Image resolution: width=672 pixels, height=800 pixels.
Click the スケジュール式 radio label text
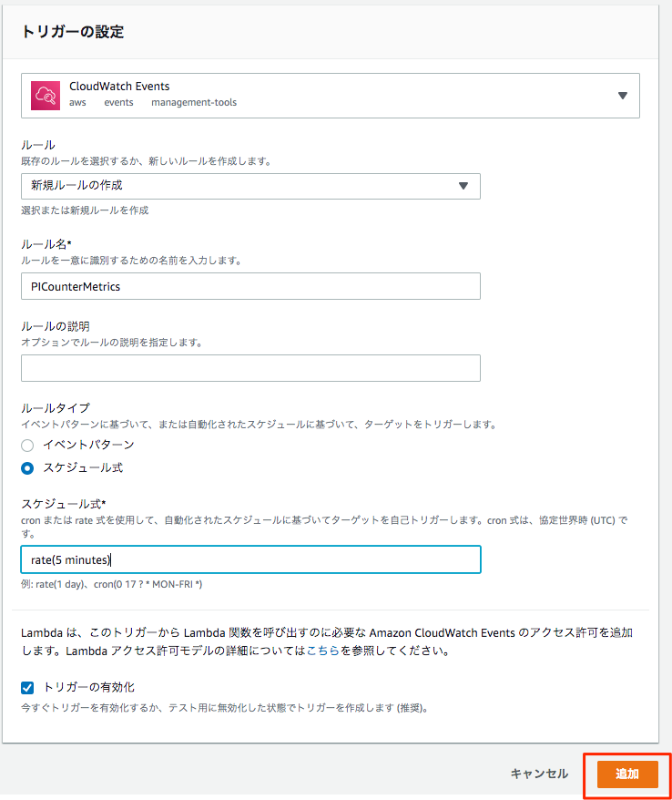[83, 467]
